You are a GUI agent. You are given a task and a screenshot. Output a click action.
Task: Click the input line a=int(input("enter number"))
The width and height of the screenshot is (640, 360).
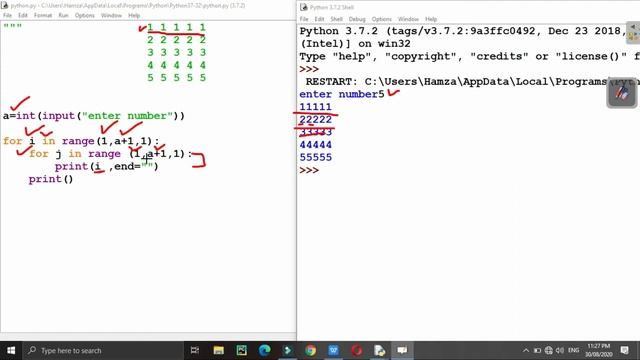pyautogui.click(x=94, y=116)
